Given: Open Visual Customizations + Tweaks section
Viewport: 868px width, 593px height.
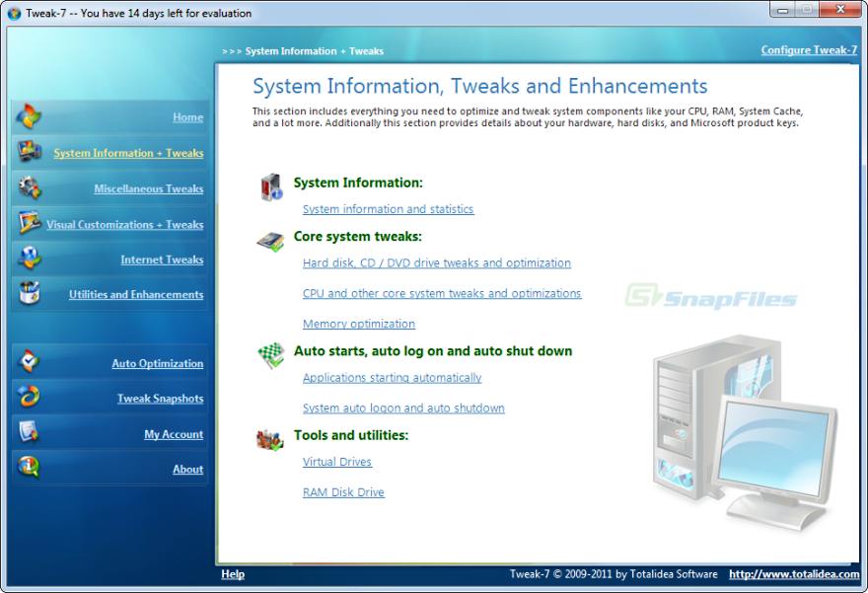Looking at the screenshot, I should (124, 225).
